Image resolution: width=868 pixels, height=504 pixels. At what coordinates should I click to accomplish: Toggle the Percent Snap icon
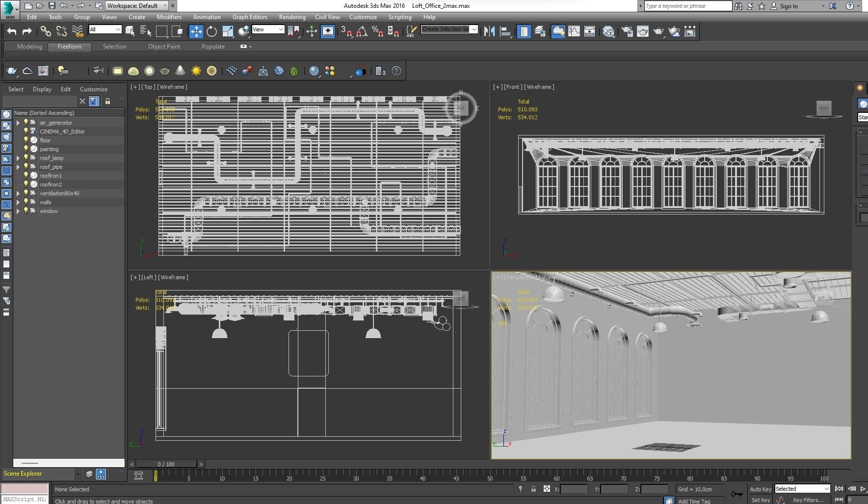coord(377,31)
